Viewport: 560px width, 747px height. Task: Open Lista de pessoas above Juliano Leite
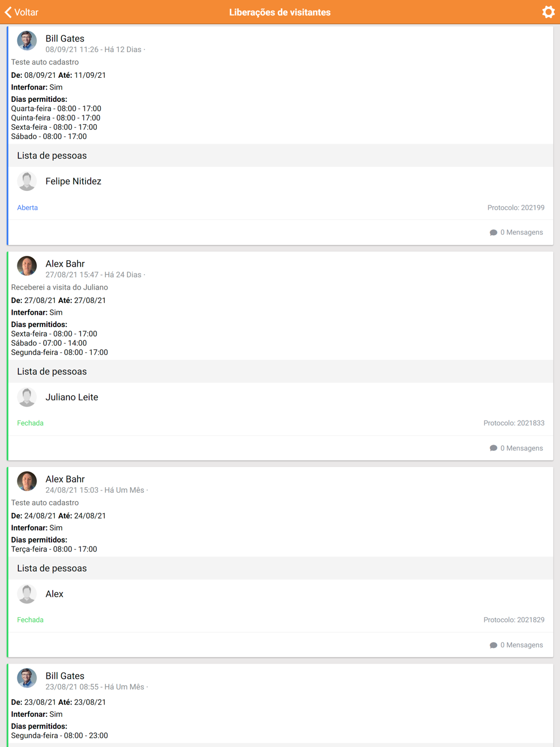281,371
